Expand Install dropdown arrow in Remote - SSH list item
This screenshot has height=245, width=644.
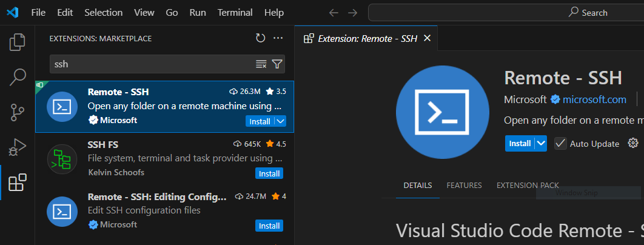(x=280, y=121)
